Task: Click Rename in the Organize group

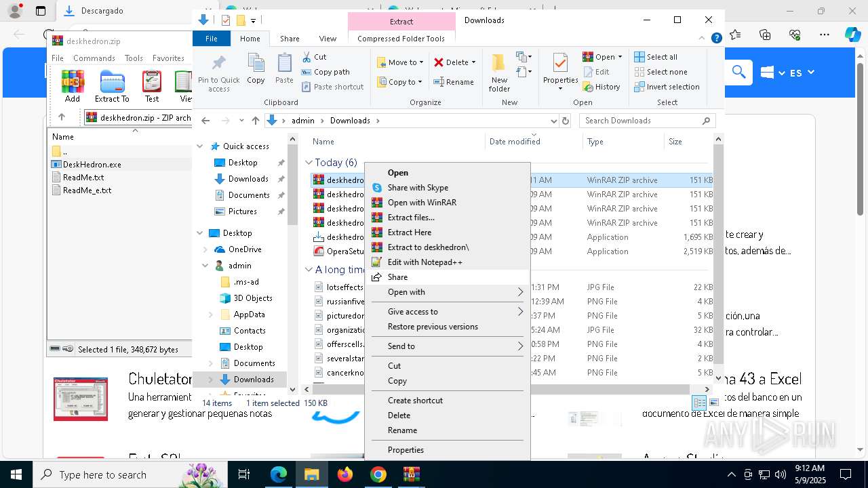Action: 454,82
